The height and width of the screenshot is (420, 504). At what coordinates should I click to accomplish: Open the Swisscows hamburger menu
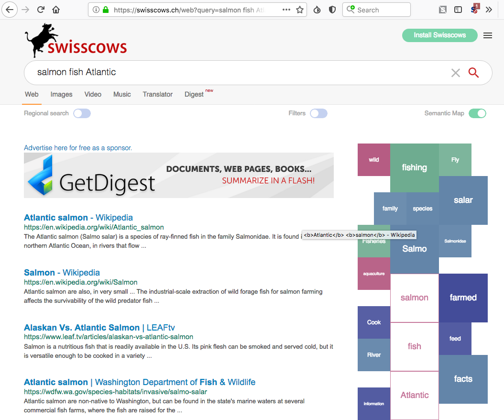point(487,35)
